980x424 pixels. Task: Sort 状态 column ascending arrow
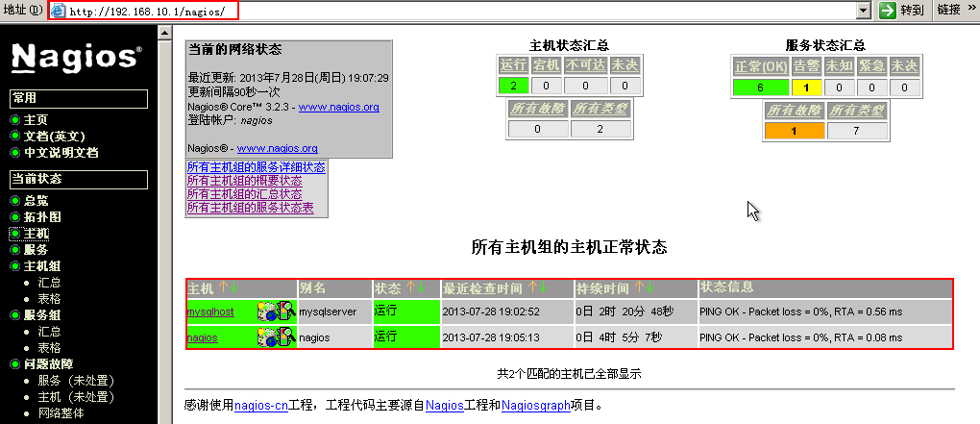click(410, 287)
